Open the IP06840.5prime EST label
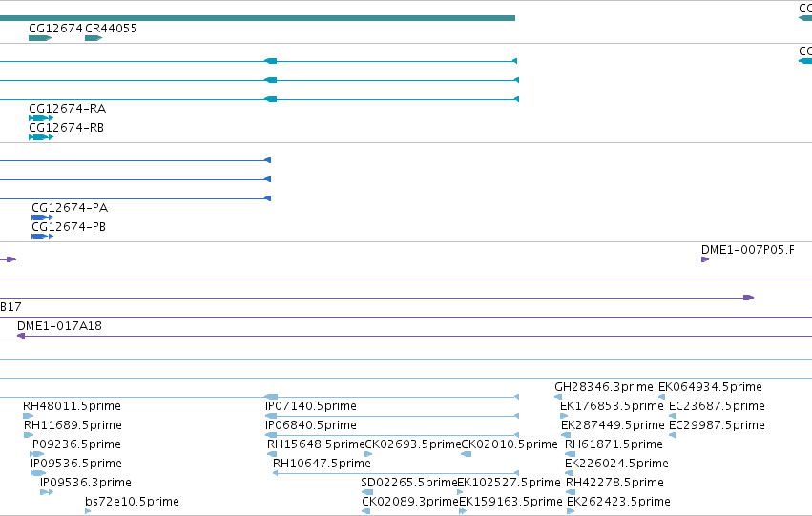 coord(311,425)
